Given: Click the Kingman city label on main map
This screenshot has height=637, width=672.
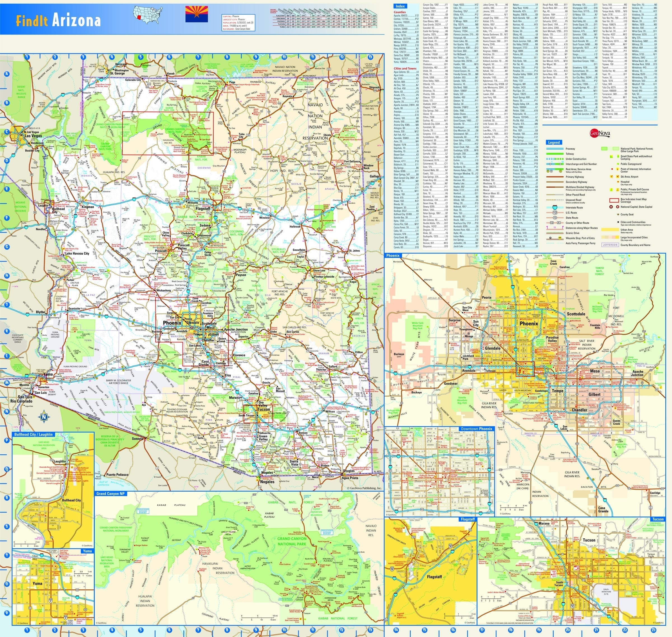Looking at the screenshot, I should (x=88, y=206).
